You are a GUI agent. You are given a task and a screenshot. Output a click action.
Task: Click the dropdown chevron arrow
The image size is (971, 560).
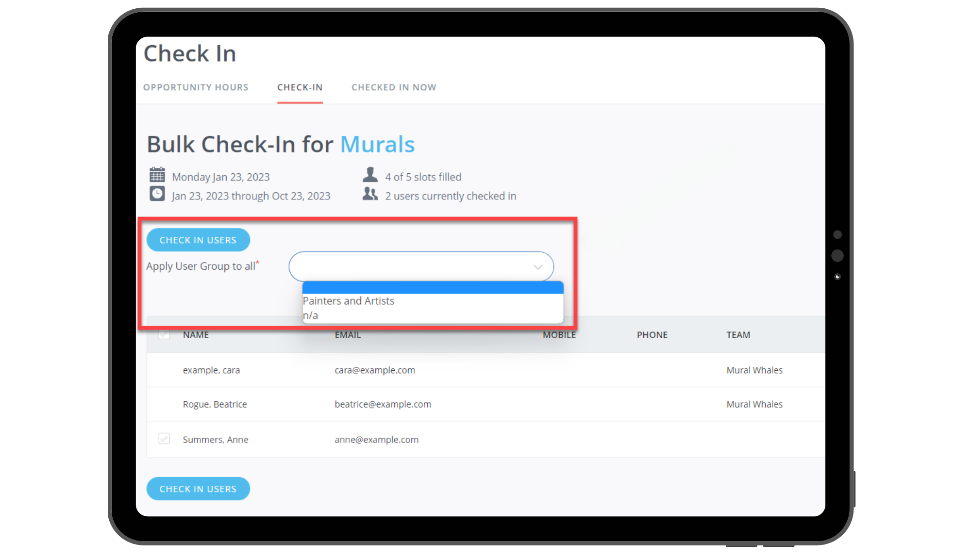(537, 267)
